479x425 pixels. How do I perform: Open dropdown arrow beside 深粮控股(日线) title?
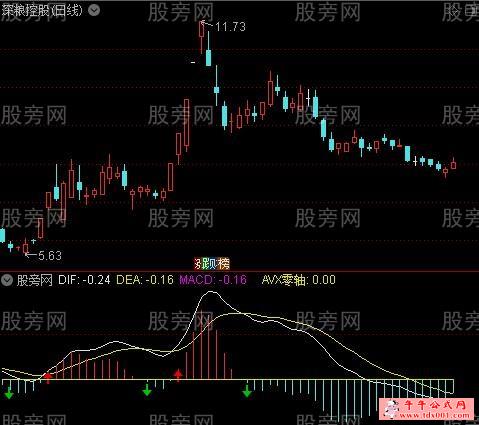coord(94,10)
